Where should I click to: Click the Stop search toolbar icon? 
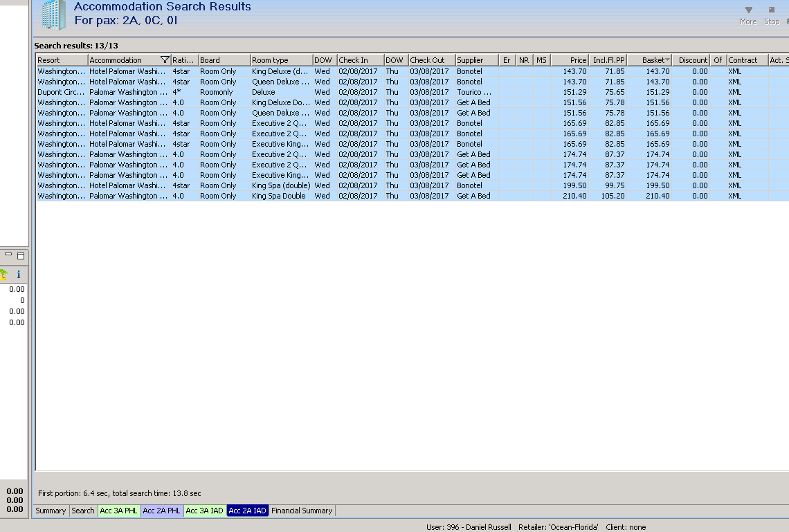[x=772, y=15]
